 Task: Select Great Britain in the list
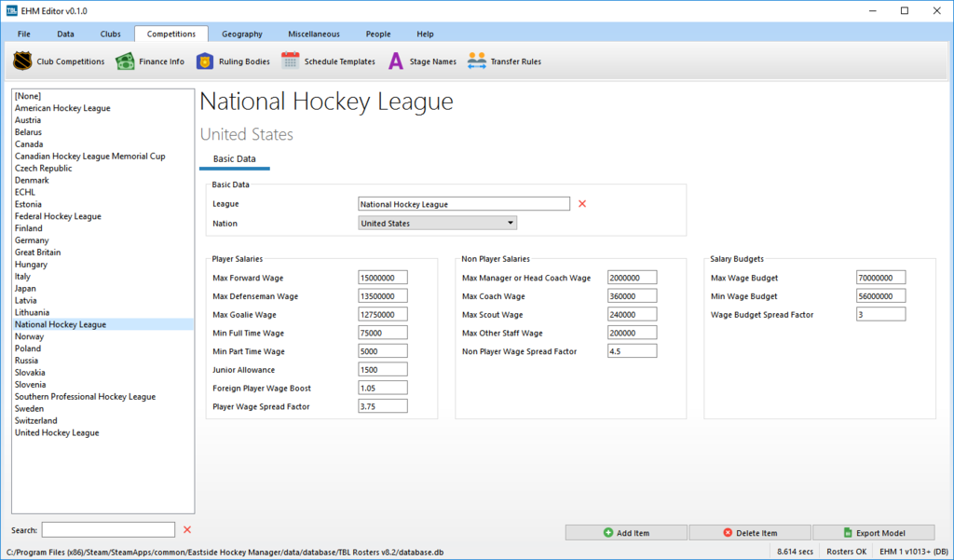tap(102, 252)
